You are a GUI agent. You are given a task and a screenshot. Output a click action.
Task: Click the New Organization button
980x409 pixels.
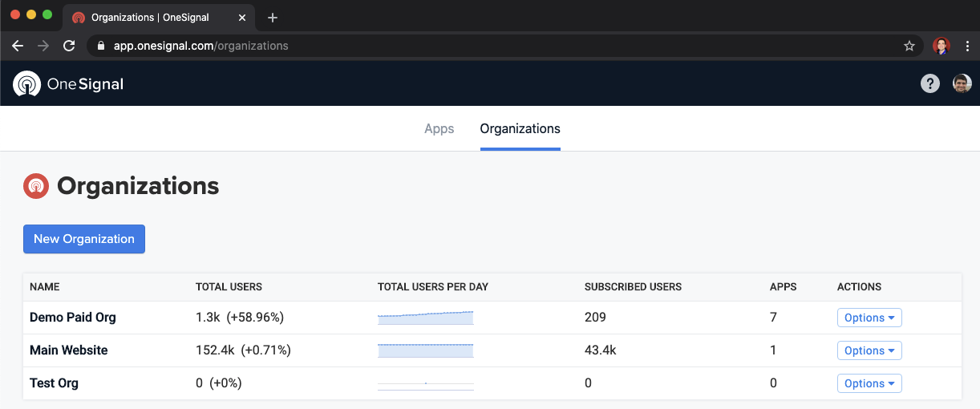coord(84,239)
